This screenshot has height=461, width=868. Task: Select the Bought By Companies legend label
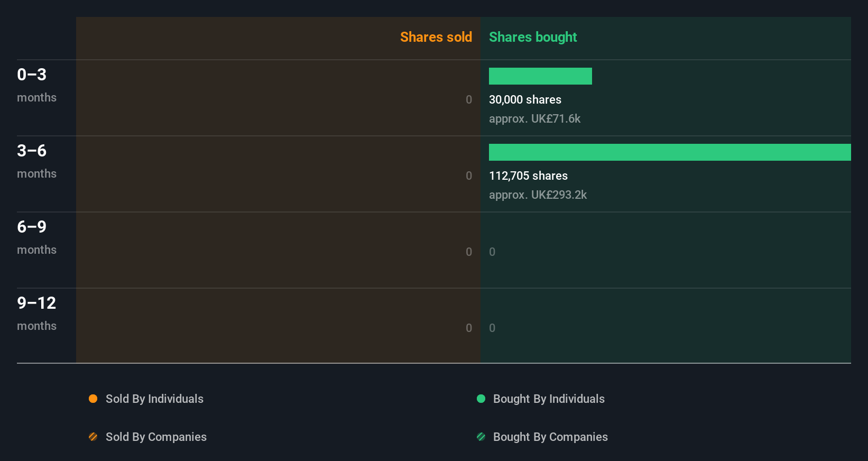(x=550, y=437)
